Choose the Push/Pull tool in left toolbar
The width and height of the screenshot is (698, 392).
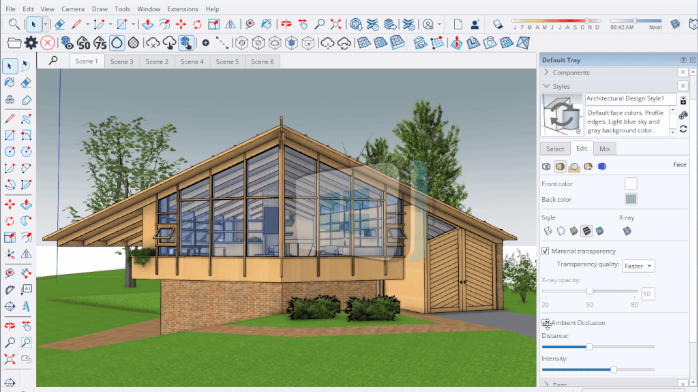[26, 204]
